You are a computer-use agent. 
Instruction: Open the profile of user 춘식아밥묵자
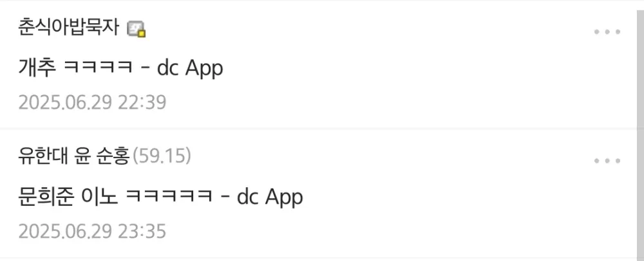point(69,28)
